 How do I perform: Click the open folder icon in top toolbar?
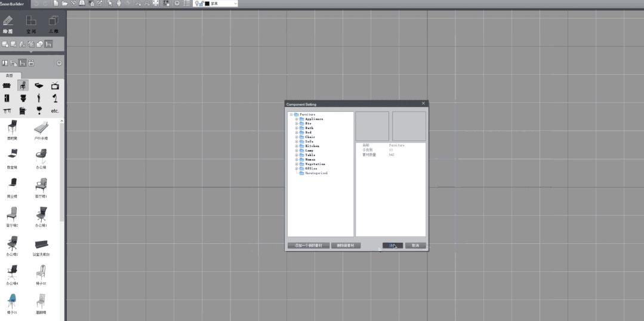(x=64, y=4)
